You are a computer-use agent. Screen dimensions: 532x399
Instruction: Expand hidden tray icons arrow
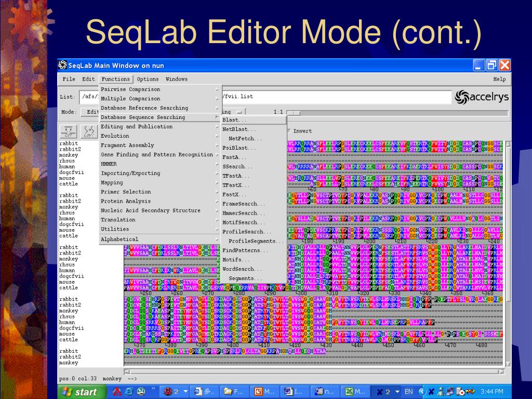coord(422,392)
